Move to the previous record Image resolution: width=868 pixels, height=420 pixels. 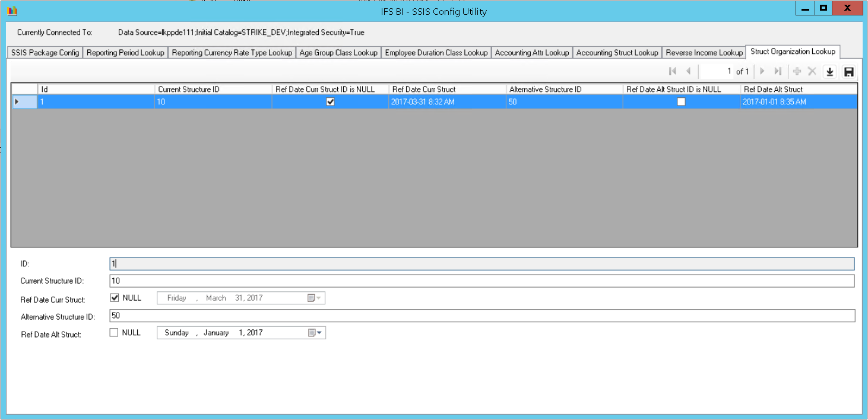point(688,72)
